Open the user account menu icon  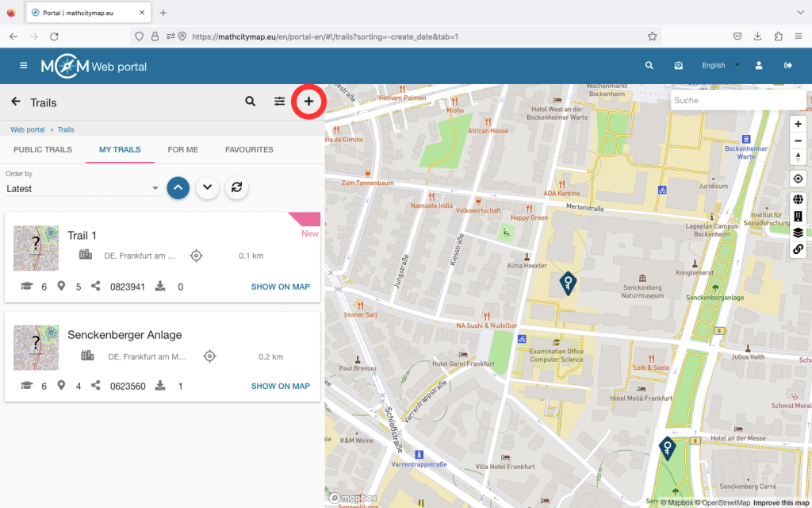(759, 66)
